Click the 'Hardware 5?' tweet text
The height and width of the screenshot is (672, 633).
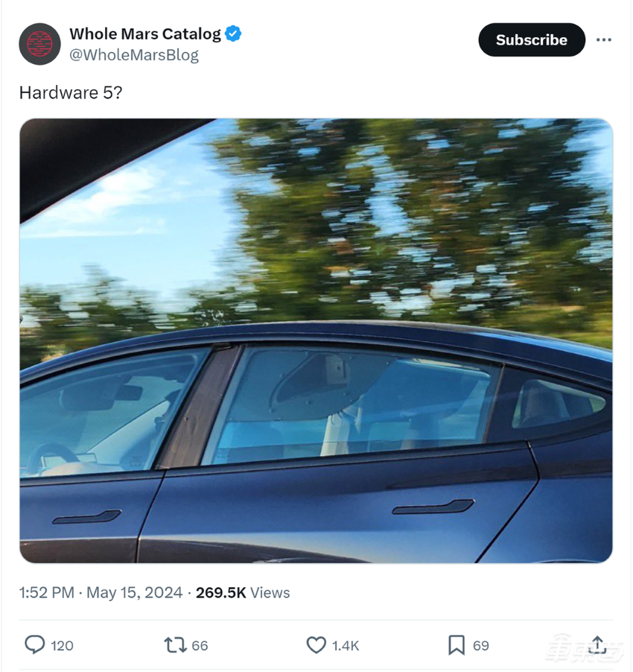69,92
